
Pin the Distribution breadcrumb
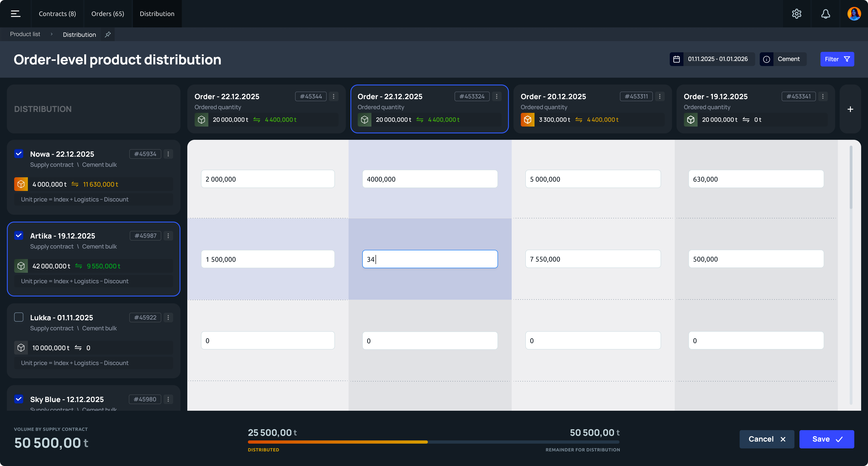pyautogui.click(x=108, y=34)
